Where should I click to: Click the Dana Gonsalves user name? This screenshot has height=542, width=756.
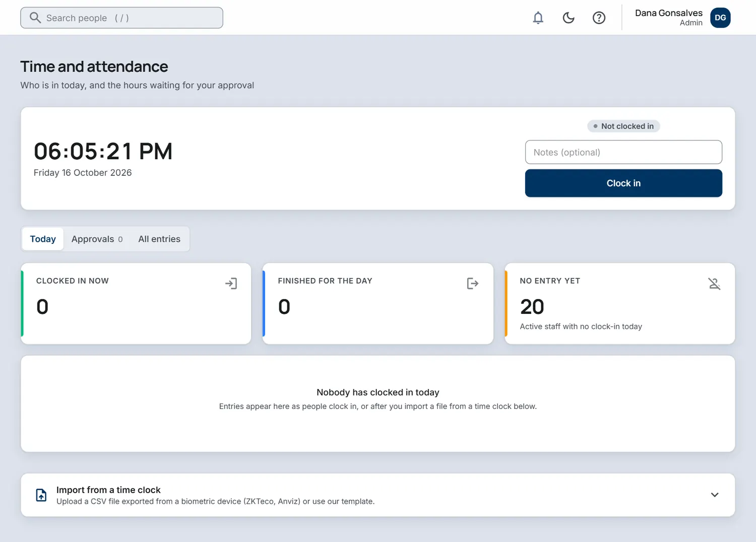point(668,13)
